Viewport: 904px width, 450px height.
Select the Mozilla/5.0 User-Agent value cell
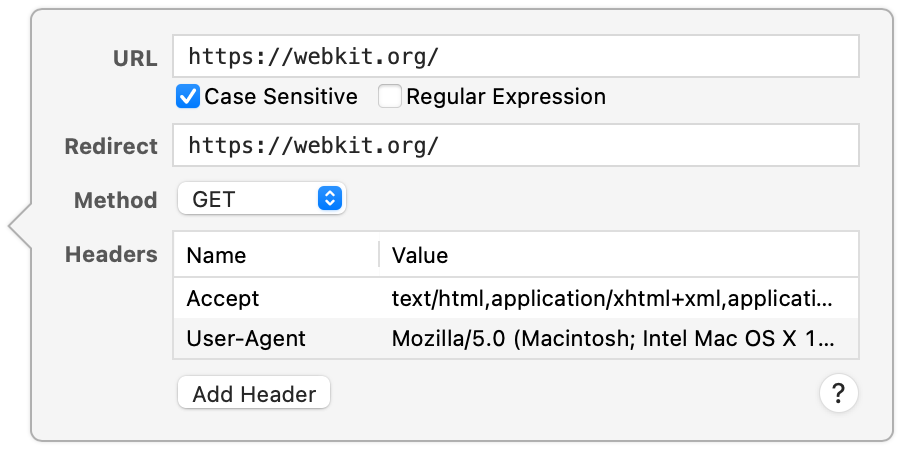pos(610,338)
